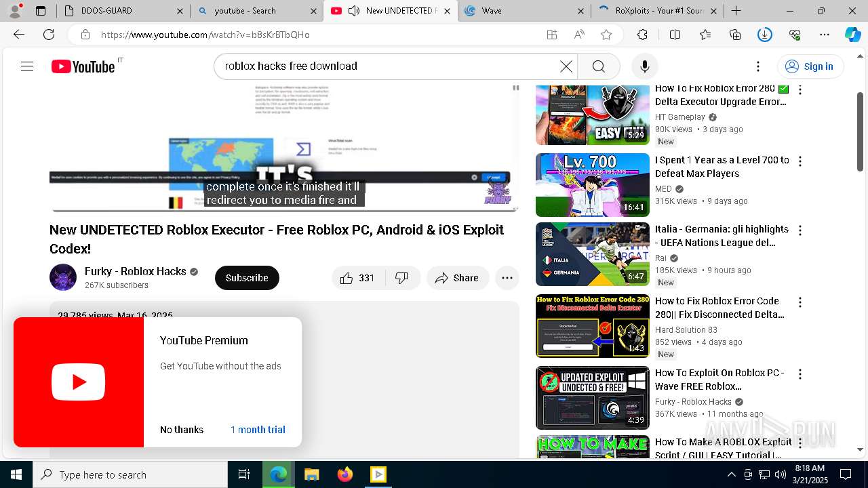The height and width of the screenshot is (488, 868).
Task: Decline YouTube Premium with No thanks
Action: coord(182,430)
